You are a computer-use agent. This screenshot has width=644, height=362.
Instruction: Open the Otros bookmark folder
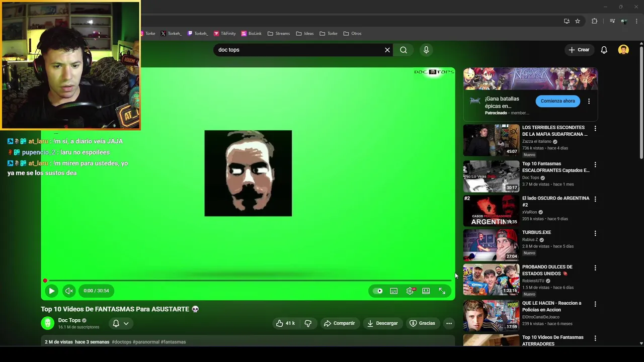(x=353, y=34)
